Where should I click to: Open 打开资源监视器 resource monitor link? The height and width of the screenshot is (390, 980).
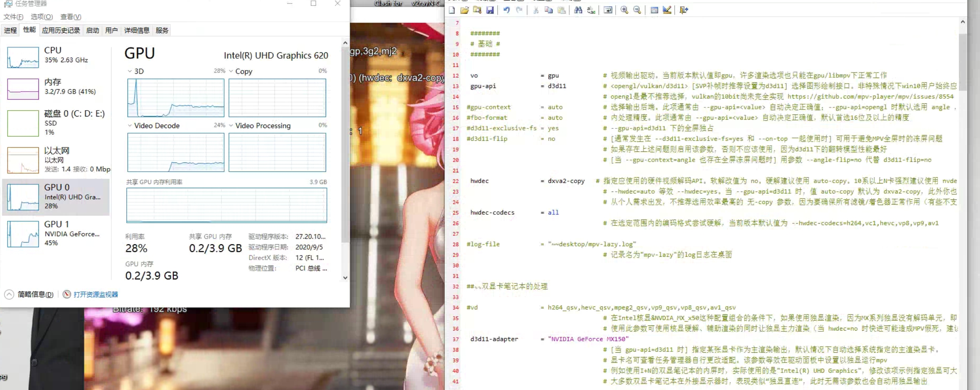coord(96,294)
